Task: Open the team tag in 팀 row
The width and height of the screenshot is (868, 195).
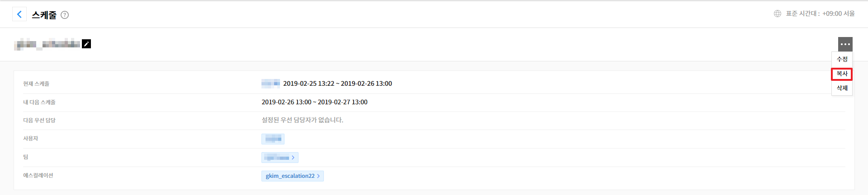Action: click(280, 158)
